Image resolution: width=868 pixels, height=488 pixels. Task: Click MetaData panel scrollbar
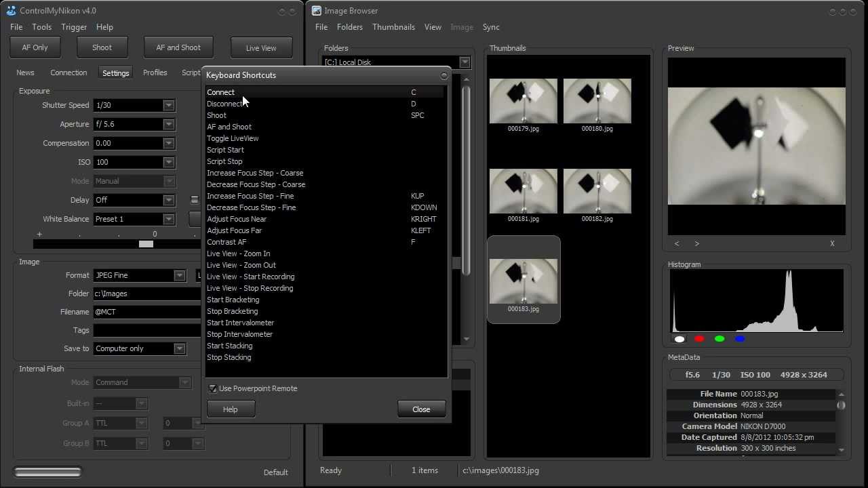pyautogui.click(x=841, y=422)
